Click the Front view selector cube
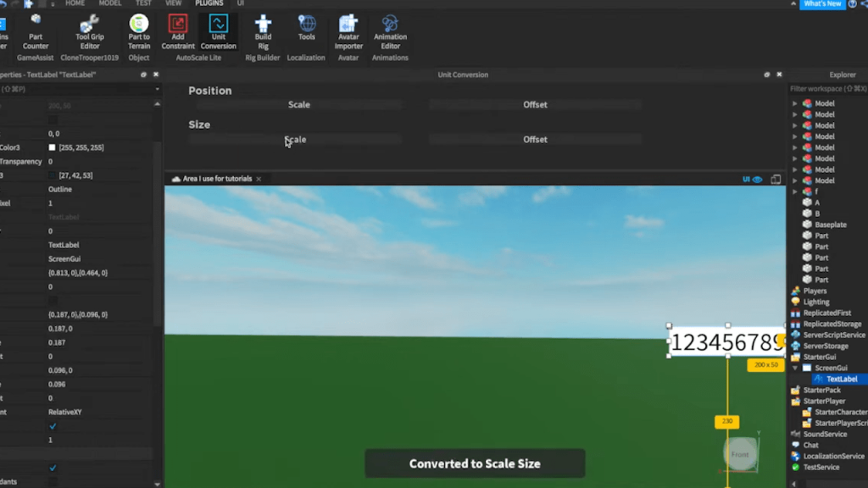868x488 pixels. tap(740, 454)
